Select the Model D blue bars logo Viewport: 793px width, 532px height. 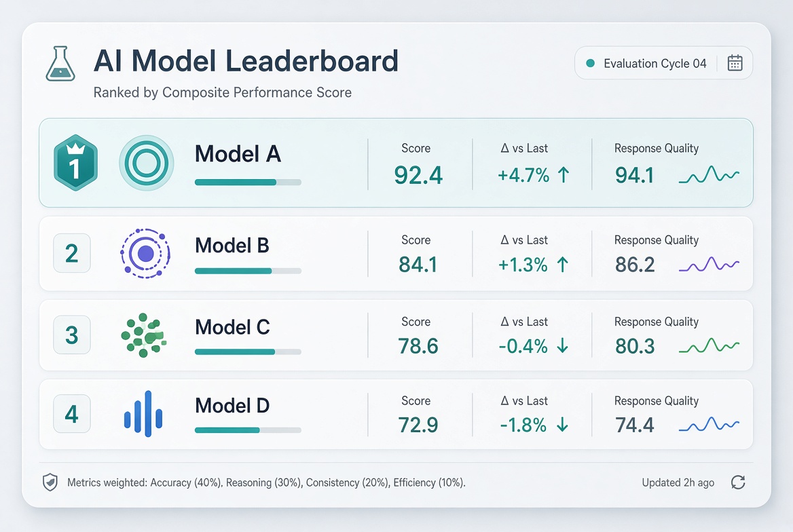[x=144, y=414]
